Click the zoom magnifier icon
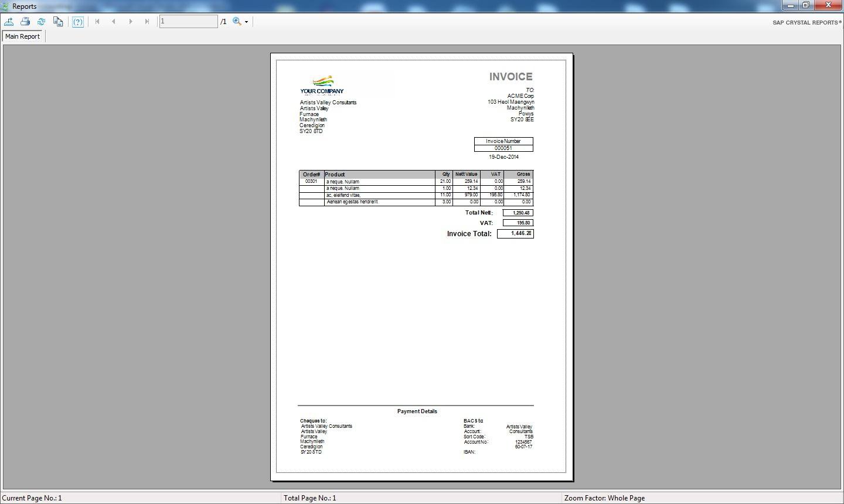The width and height of the screenshot is (844, 504). [x=237, y=22]
